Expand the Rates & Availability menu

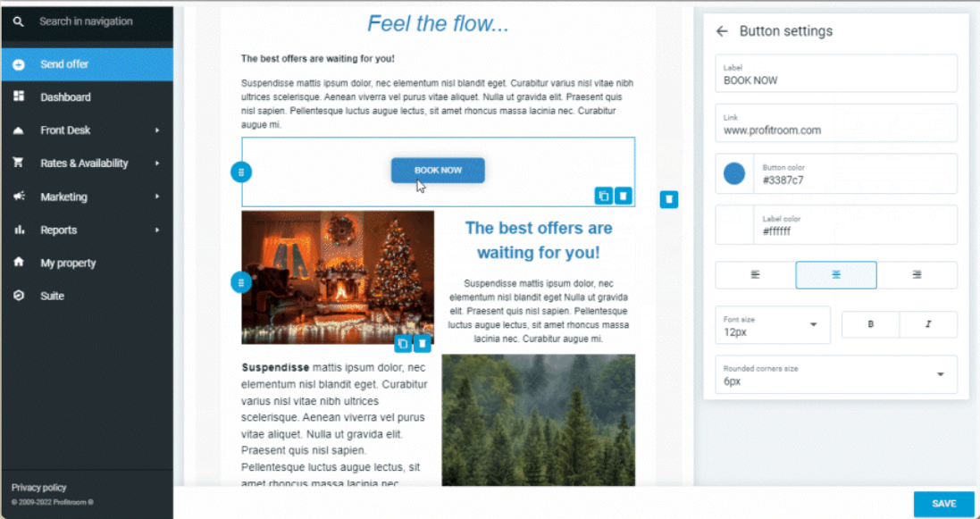point(88,163)
